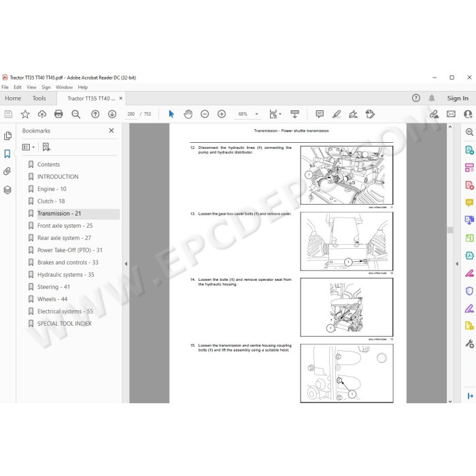
Task: Open the Find text magnifier
Action: (75, 114)
